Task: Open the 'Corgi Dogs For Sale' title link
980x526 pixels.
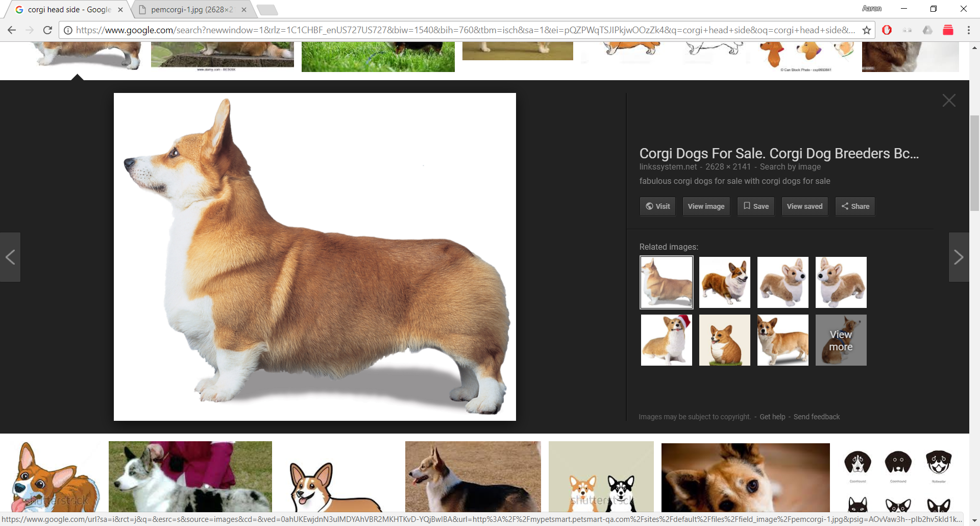Action: (779, 153)
